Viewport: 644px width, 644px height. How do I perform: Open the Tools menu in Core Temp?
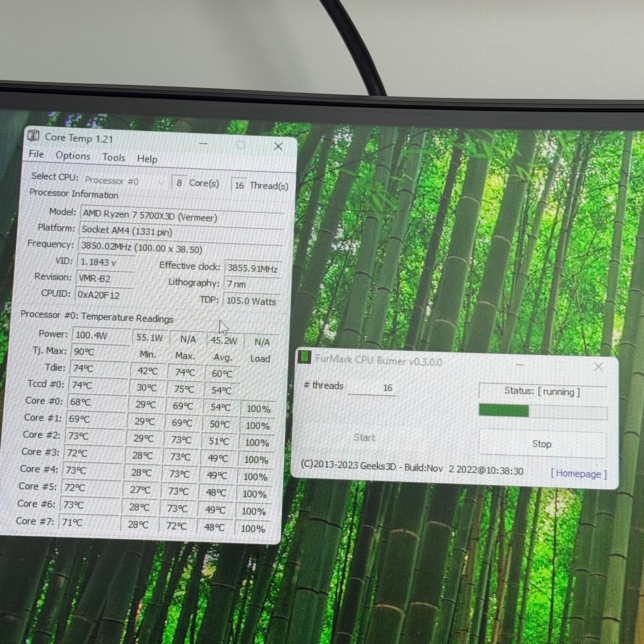tap(114, 157)
